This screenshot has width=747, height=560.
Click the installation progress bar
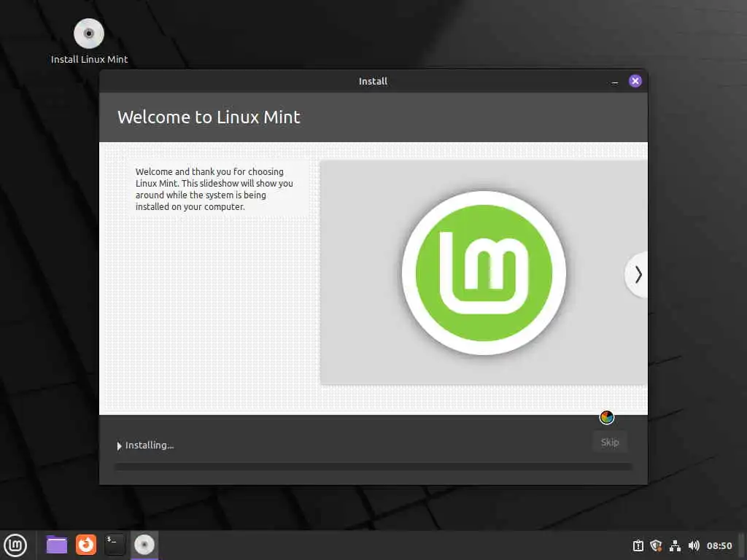[373, 467]
